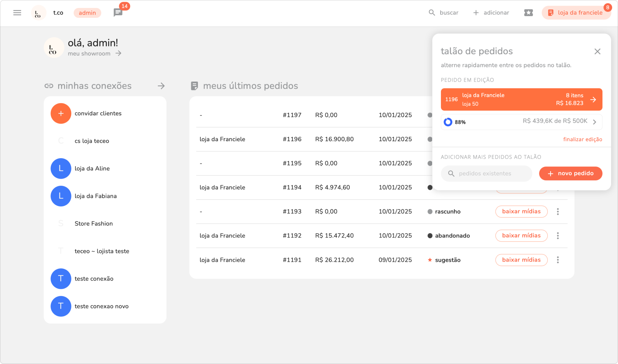Click the novo pedido button
The height and width of the screenshot is (364, 618).
pyautogui.click(x=570, y=173)
